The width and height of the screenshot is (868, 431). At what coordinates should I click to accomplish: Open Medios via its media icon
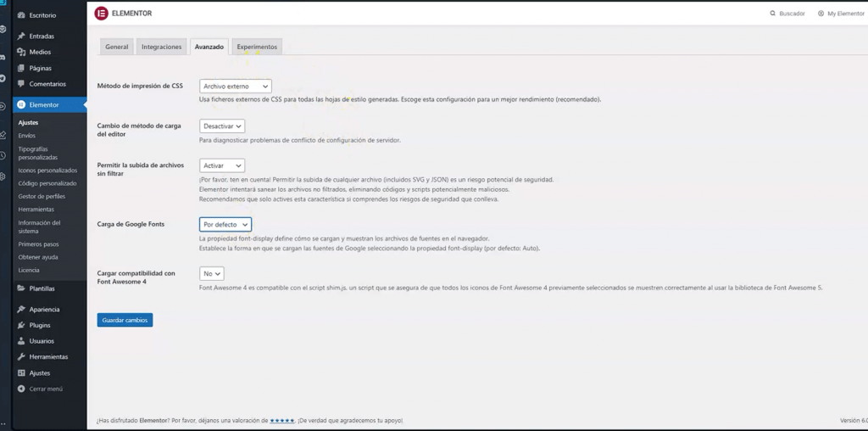click(x=21, y=52)
